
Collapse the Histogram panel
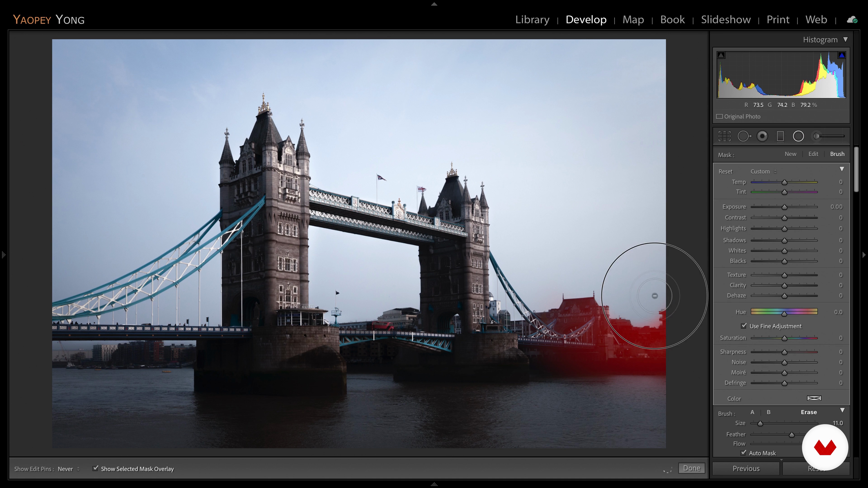tap(845, 39)
